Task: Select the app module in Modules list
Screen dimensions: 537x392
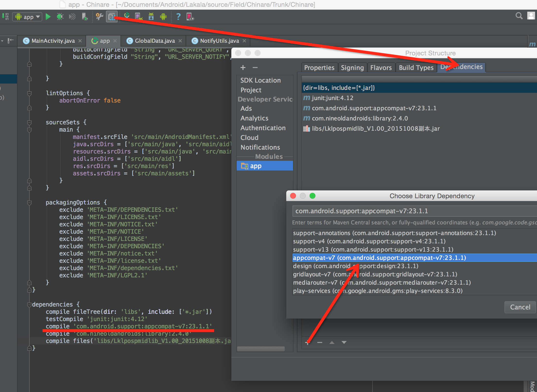Action: (265, 166)
